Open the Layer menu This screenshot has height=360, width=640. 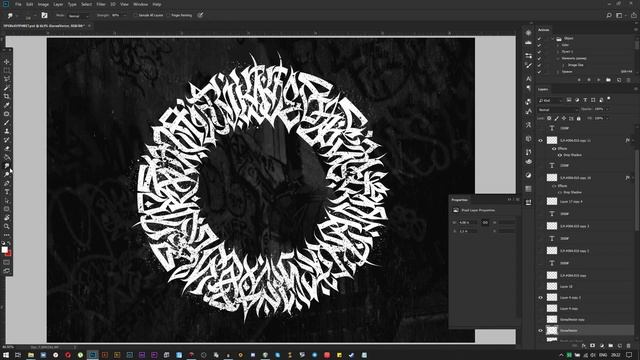(58, 4)
